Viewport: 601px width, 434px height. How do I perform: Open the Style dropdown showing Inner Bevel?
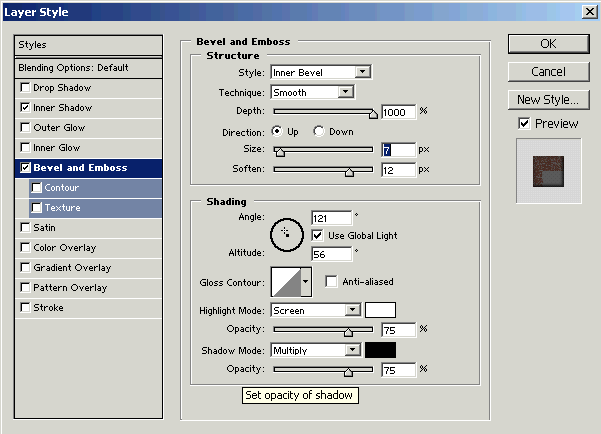(x=320, y=72)
